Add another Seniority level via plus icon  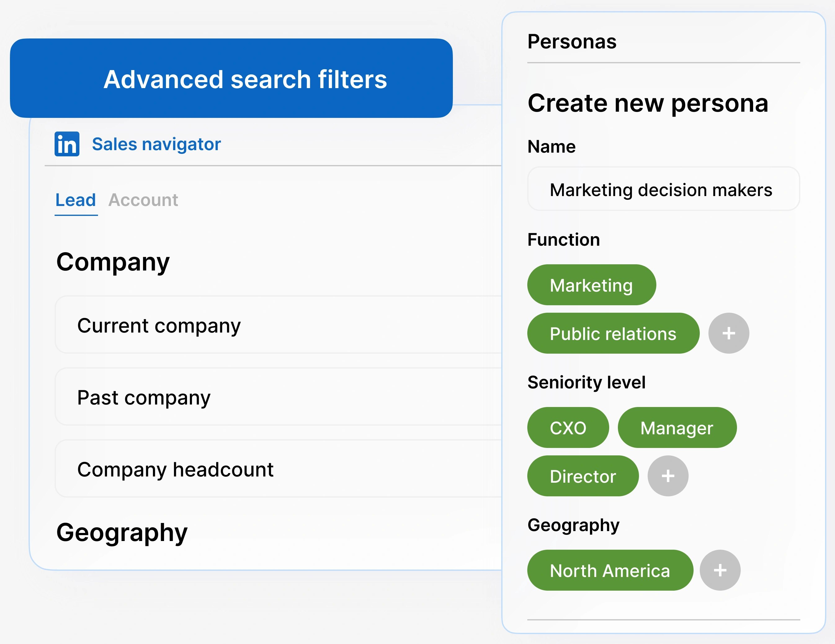pos(668,476)
